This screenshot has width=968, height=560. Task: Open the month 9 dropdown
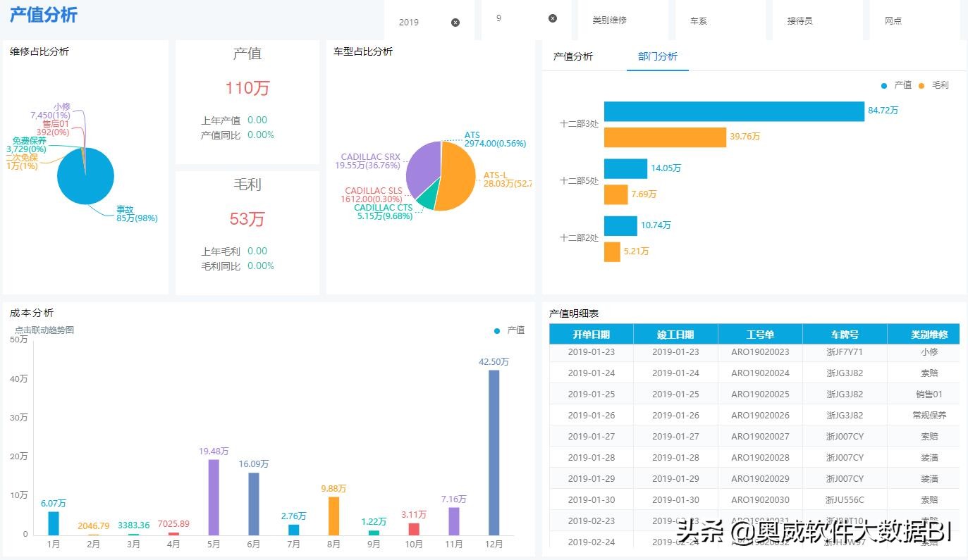526,19
